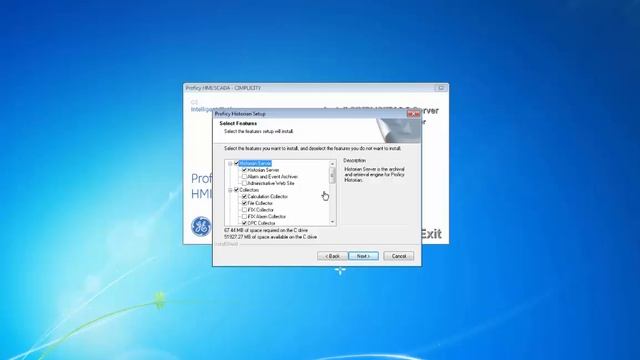Select the Administrative Web Site row
The width and height of the screenshot is (640, 360).
[x=271, y=183]
